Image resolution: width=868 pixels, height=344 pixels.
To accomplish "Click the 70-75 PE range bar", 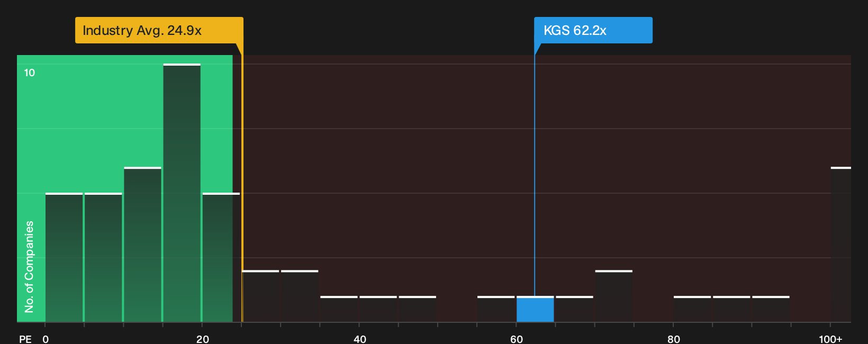I will coord(614,296).
